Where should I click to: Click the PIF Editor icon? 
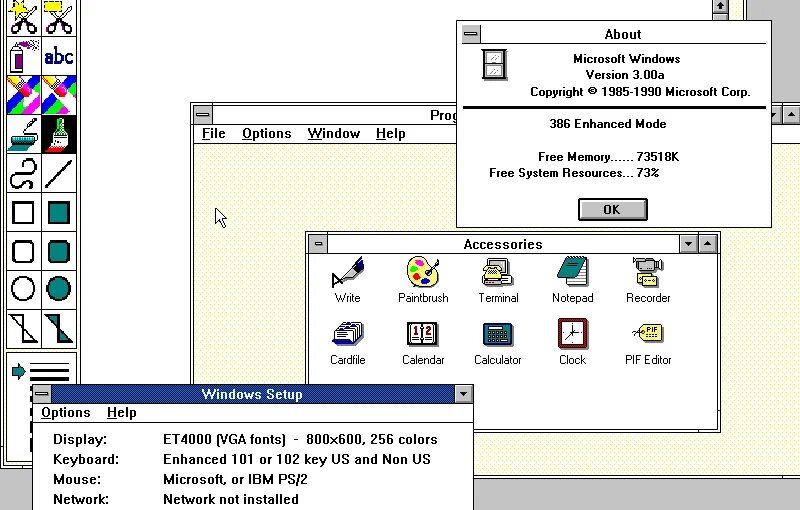tap(648, 342)
